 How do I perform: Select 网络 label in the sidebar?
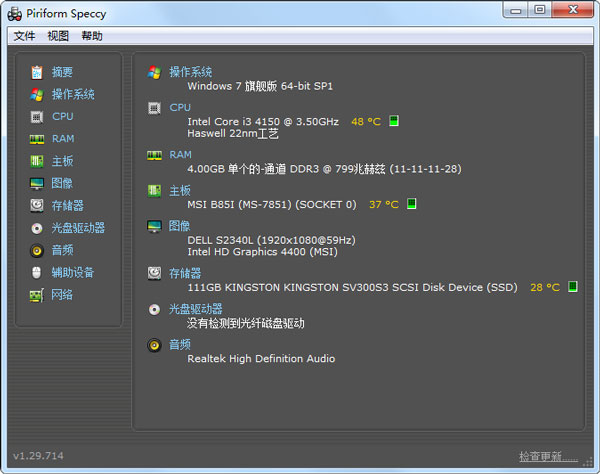pos(62,295)
